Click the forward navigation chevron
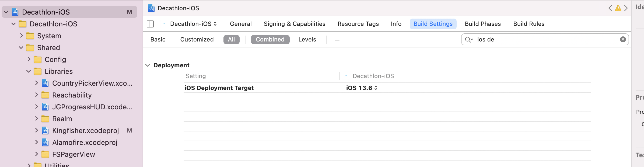The image size is (644, 167). (x=626, y=8)
